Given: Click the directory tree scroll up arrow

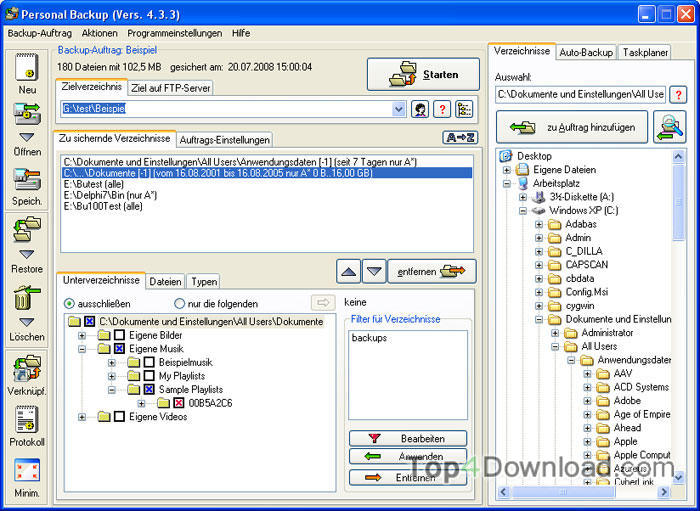Looking at the screenshot, I should tap(678, 156).
